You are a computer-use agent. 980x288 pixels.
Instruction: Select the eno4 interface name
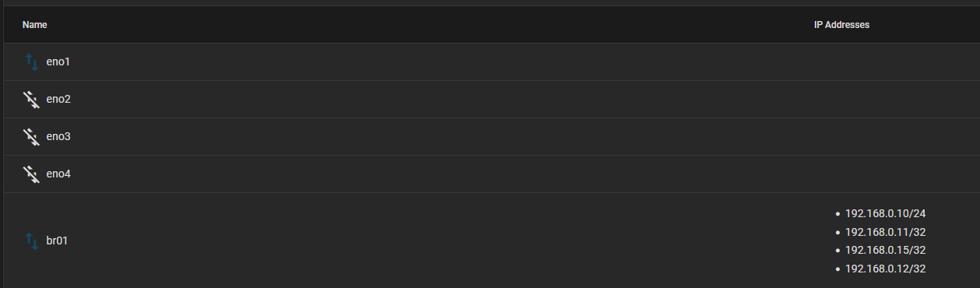pyautogui.click(x=58, y=174)
